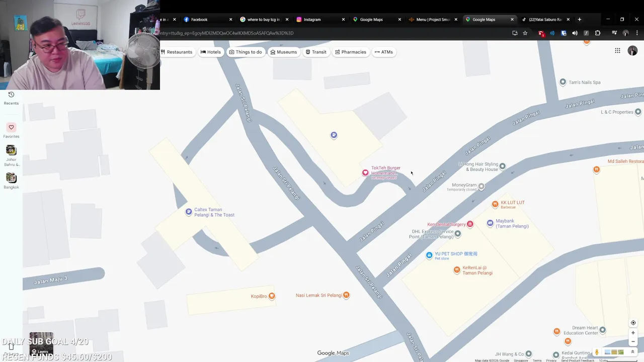644x362 pixels.
Task: Select the ATMs category chip
Action: [x=384, y=52]
